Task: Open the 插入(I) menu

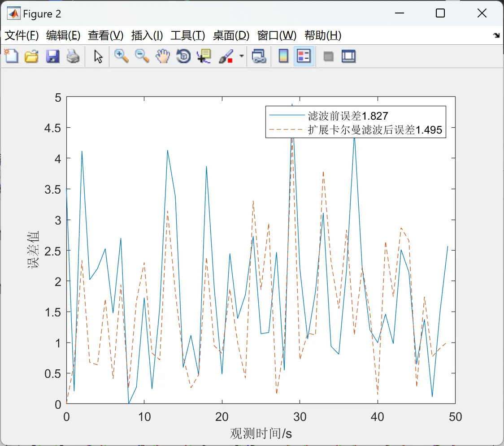Action: 147,35
